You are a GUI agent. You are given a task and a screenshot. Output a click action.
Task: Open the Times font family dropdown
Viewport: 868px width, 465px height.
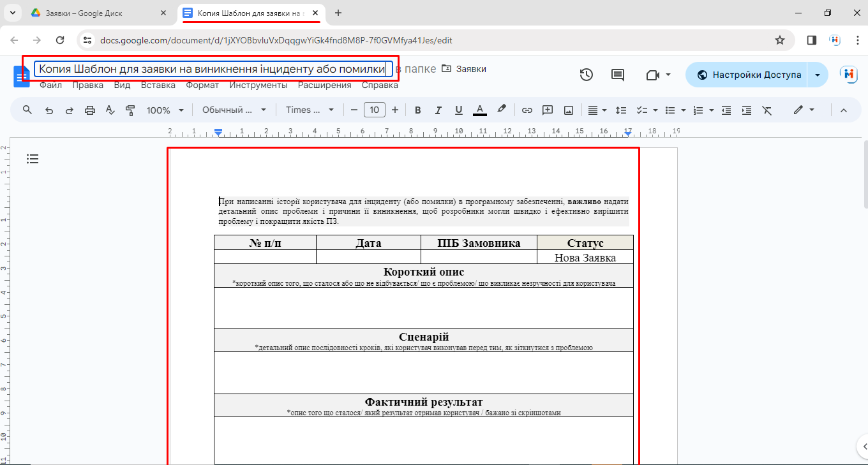coord(310,110)
